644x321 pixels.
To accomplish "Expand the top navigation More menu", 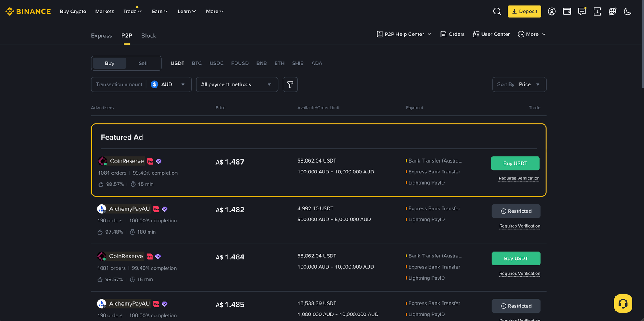I will 215,11.
